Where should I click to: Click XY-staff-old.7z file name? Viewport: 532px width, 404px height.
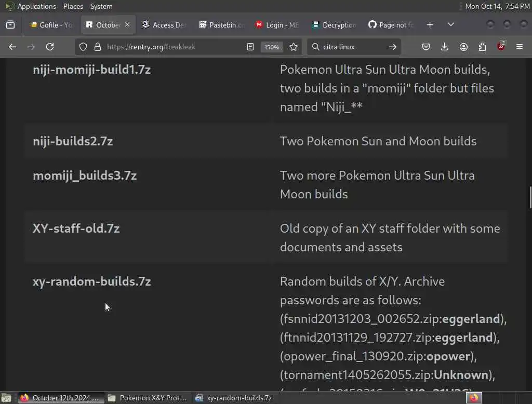coord(76,228)
